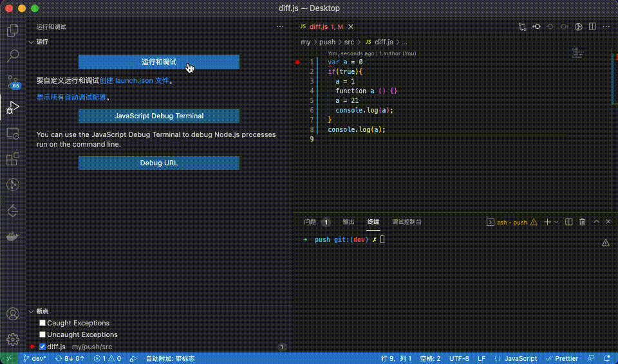Open the Docker whale icon in sidebar
This screenshot has width=618, height=364.
pyautogui.click(x=13, y=237)
